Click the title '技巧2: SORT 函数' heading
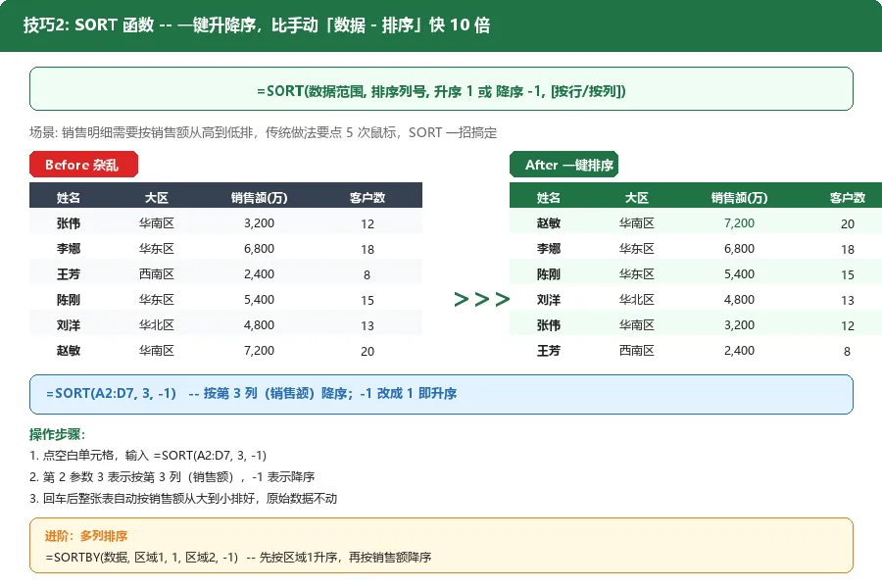The height and width of the screenshot is (588, 882). (x=257, y=25)
